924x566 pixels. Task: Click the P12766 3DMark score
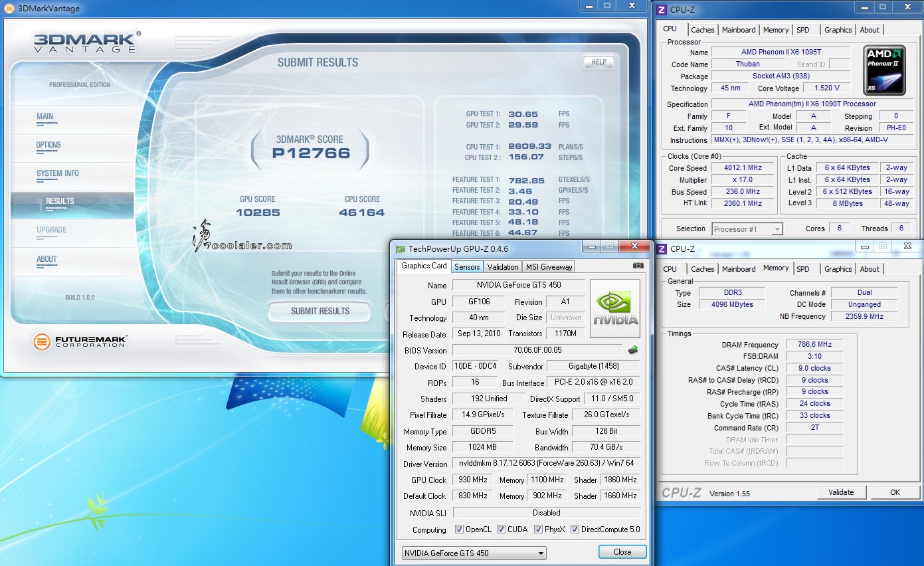(311, 153)
